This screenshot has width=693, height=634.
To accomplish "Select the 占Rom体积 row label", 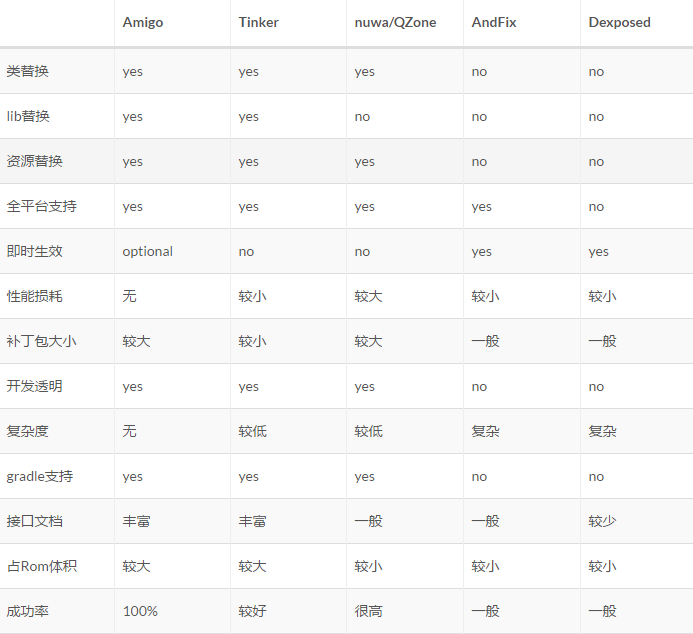I will coord(42,566).
